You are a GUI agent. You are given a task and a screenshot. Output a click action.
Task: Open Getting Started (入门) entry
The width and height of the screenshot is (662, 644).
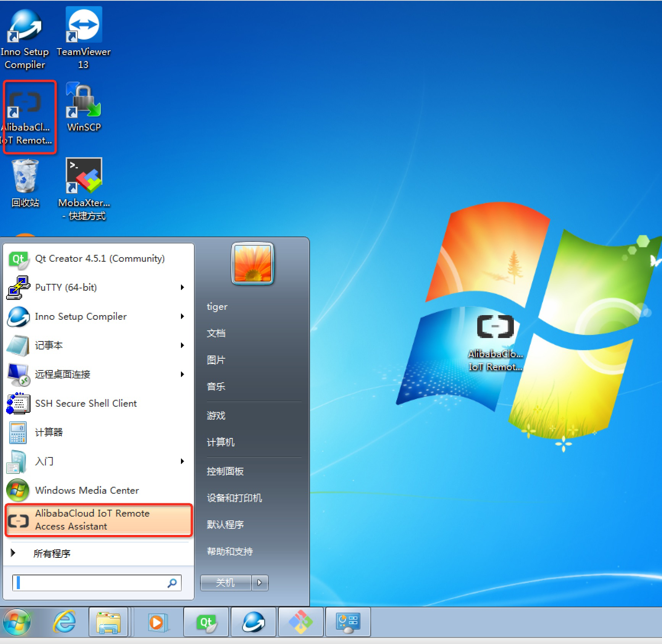point(98,461)
